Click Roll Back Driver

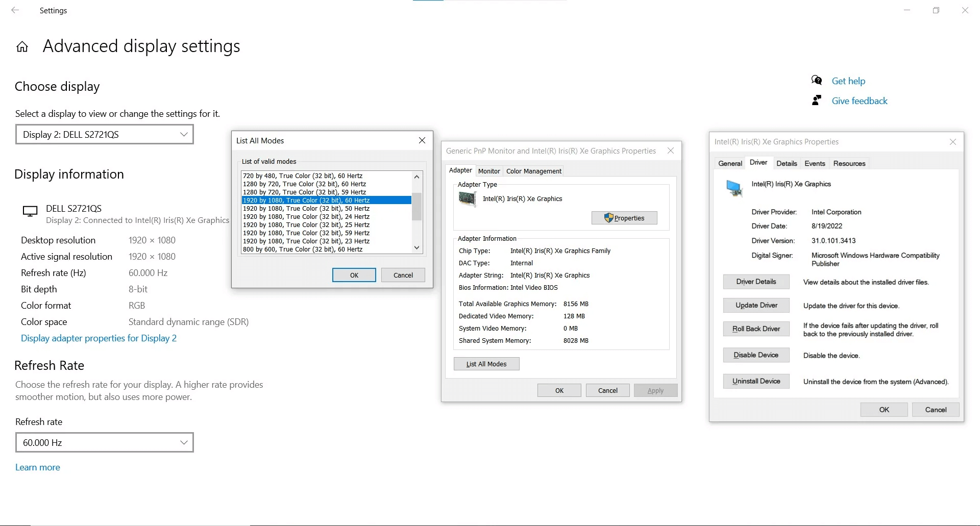(756, 329)
